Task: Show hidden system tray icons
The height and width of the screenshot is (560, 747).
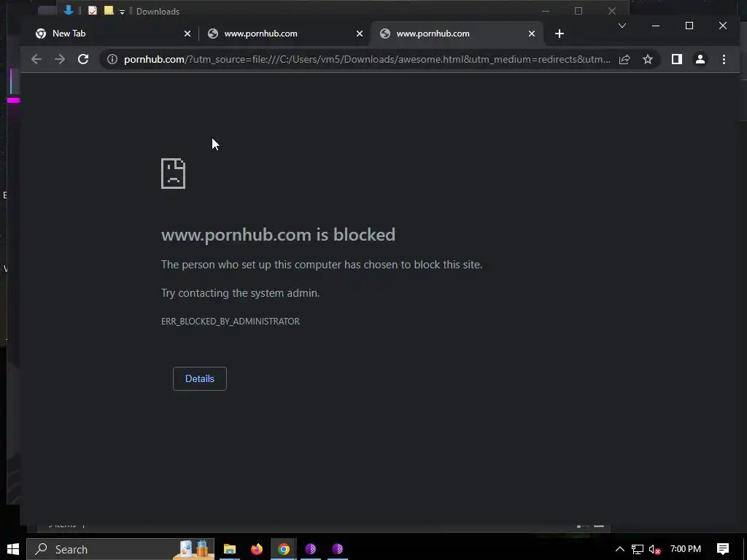Action: (x=619, y=549)
